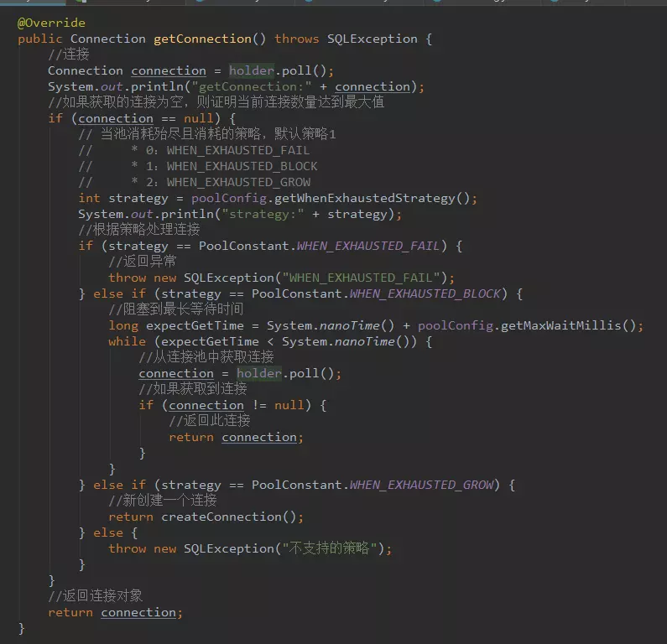Click the 'throws' keyword in method signature
667x644 pixels.
pos(296,39)
